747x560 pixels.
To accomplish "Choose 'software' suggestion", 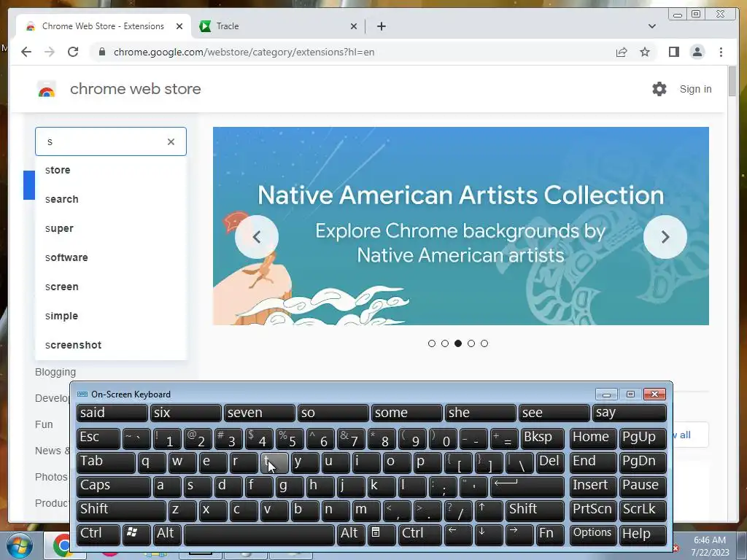I will (x=111, y=257).
